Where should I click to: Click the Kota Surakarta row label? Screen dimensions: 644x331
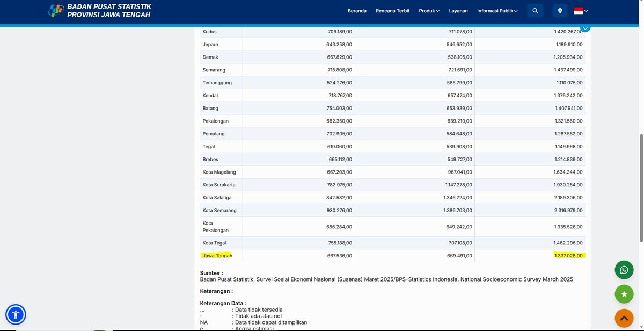[x=219, y=185]
